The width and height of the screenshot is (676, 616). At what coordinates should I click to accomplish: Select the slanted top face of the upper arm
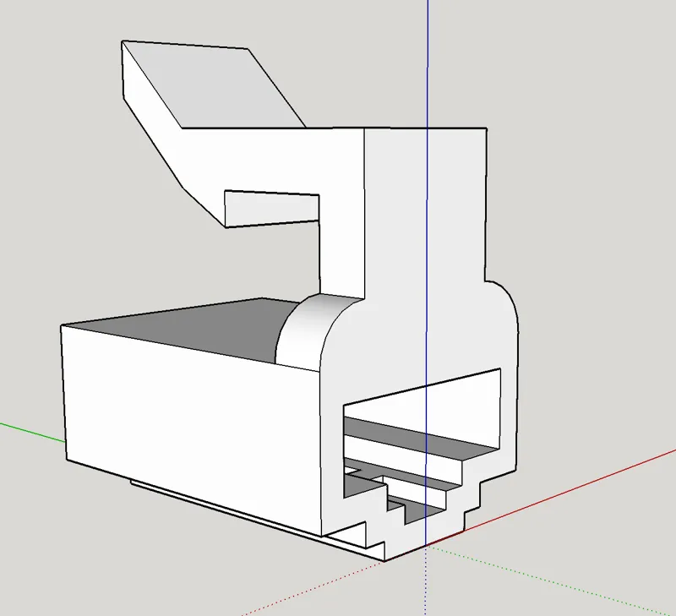click(215, 84)
